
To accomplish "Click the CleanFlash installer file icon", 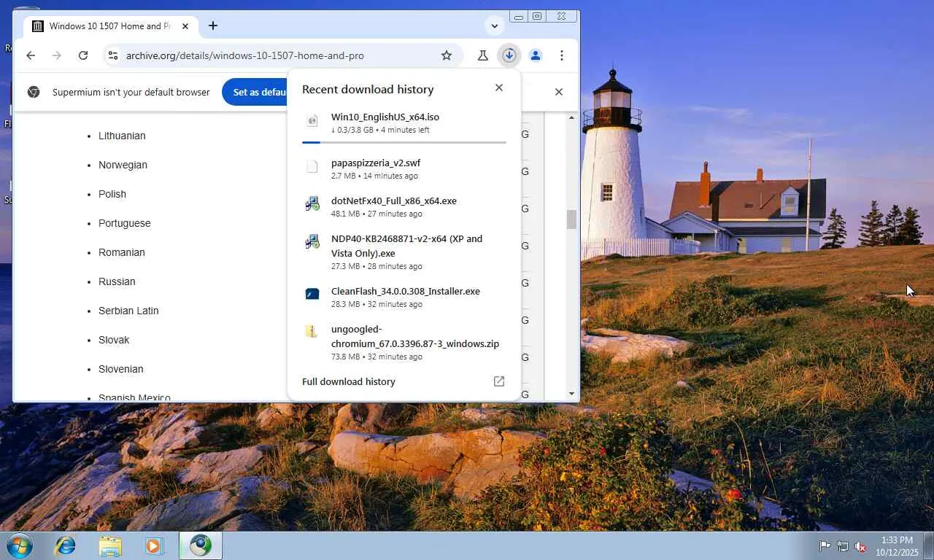I will coord(312,294).
